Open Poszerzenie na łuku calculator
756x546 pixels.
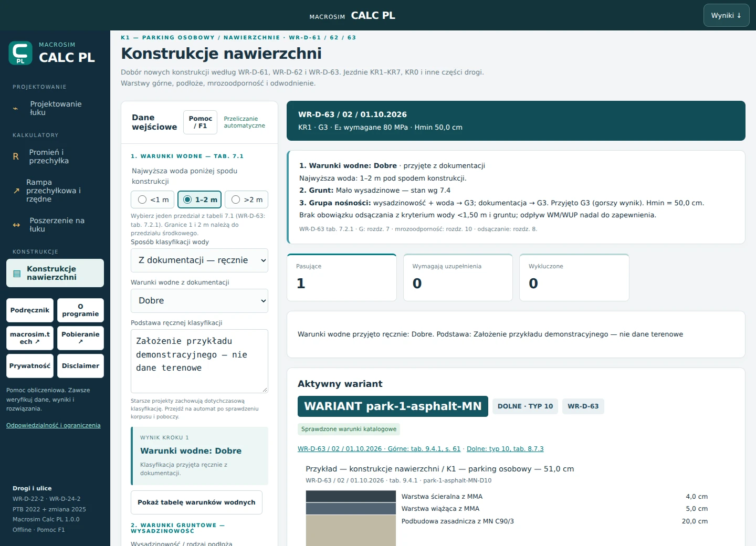pyautogui.click(x=55, y=225)
